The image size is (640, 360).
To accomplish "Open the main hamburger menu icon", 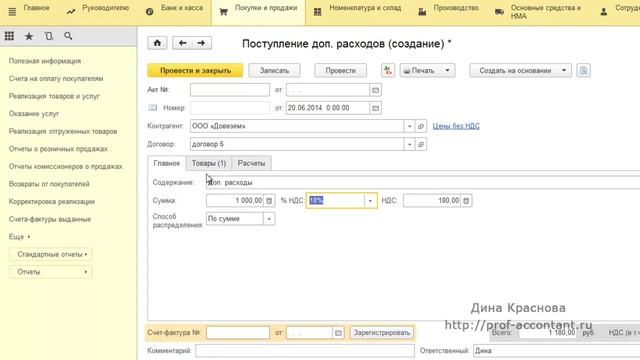I will pos(12,11).
